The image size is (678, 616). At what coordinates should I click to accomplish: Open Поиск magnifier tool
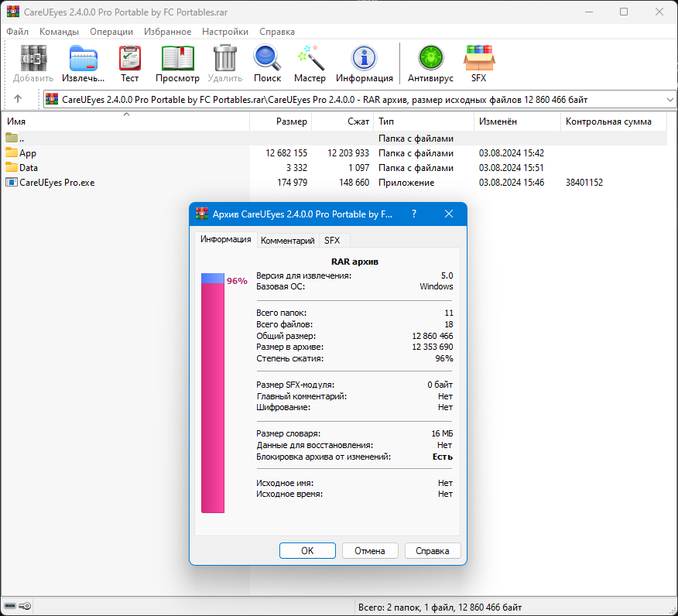[x=267, y=58]
